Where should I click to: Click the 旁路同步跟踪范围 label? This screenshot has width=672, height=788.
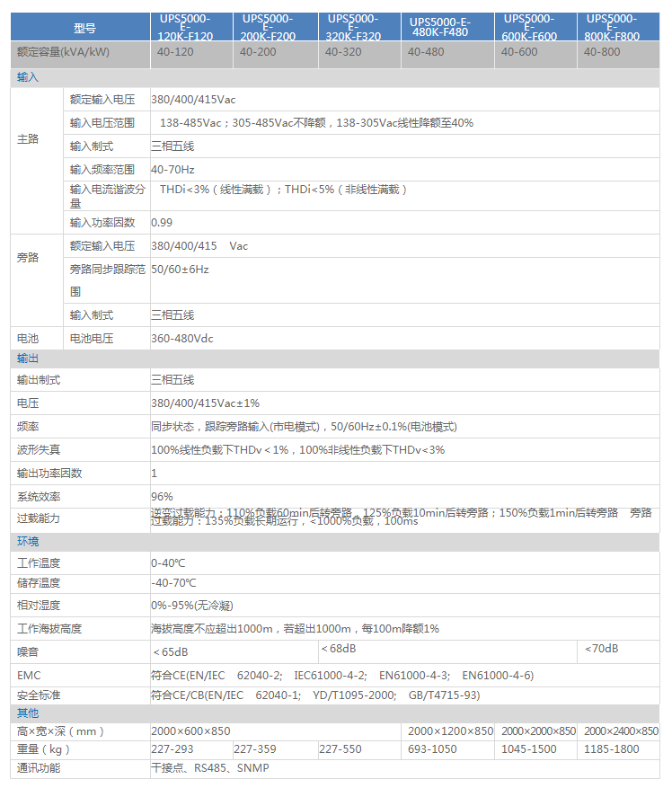107,280
